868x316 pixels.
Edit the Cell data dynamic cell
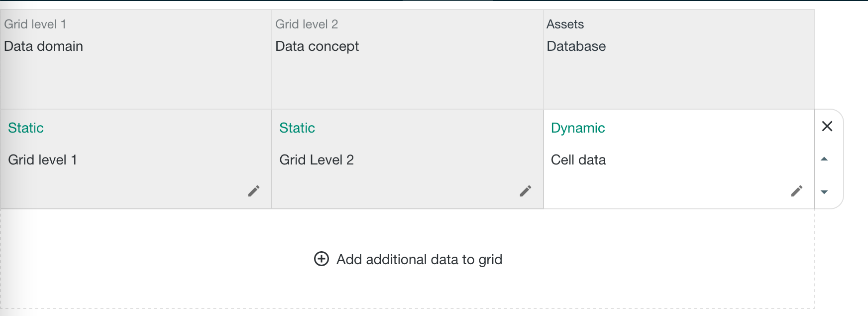coord(797,191)
